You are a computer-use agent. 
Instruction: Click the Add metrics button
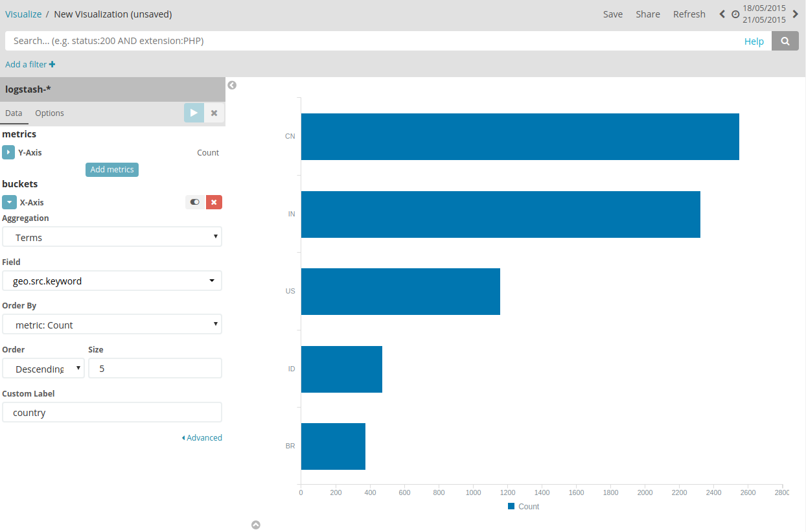[x=112, y=170]
